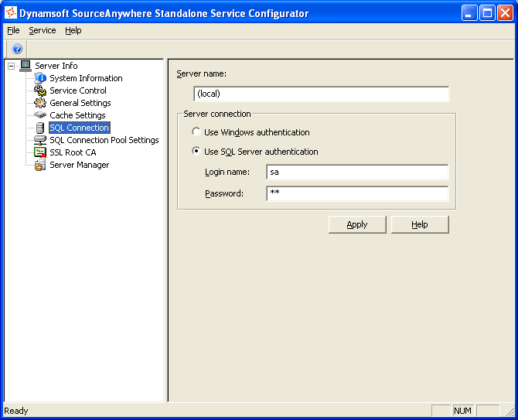This screenshot has height=420, width=518.
Task: Focus the Login name text box
Action: (x=356, y=172)
